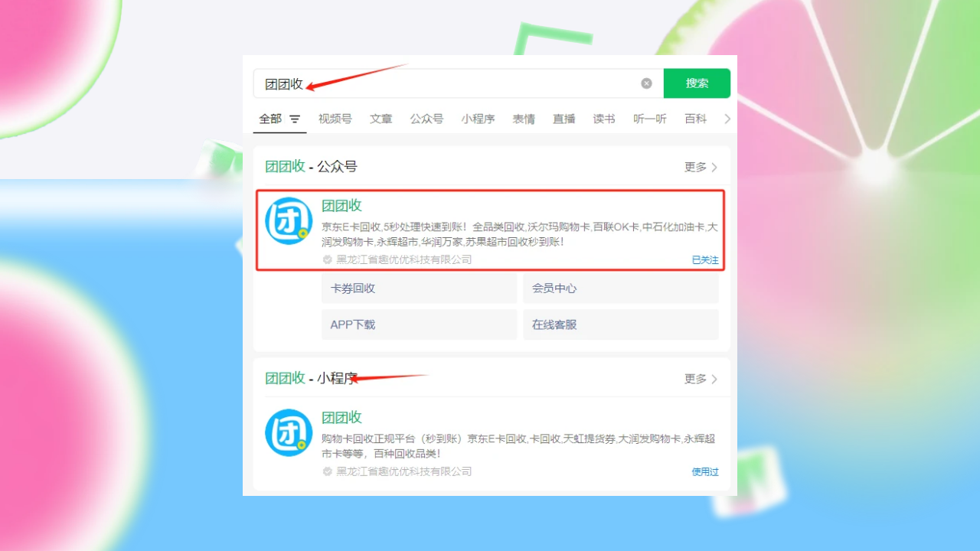The height and width of the screenshot is (551, 980).
Task: Select the 读书 tab
Action: [x=604, y=119]
